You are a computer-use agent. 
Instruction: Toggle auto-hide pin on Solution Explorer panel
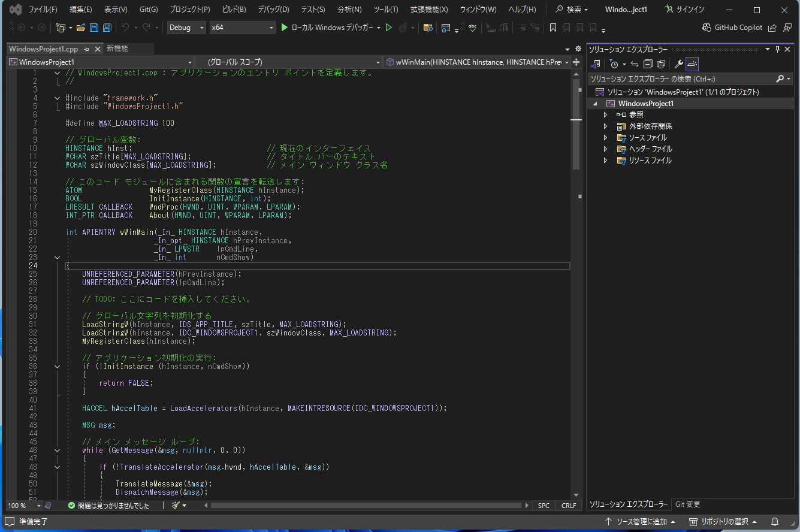pos(778,49)
